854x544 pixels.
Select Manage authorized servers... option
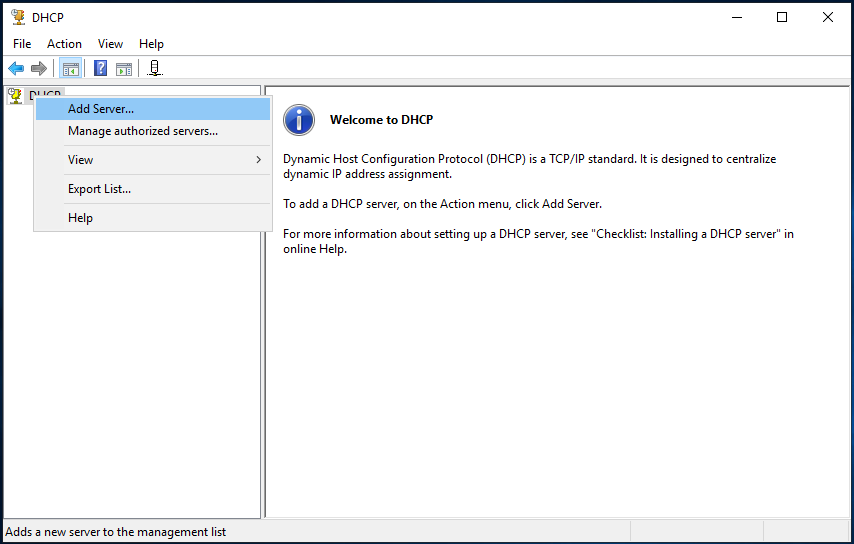(x=143, y=131)
